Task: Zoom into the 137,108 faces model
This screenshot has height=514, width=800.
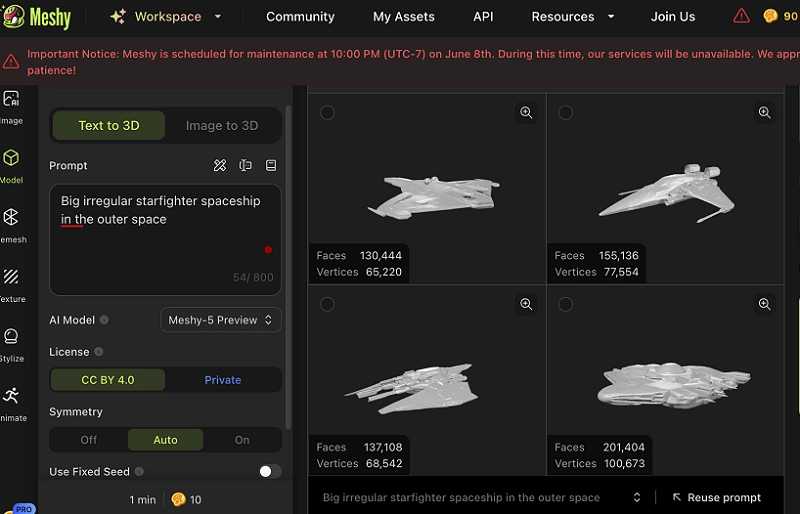Action: coord(526,304)
